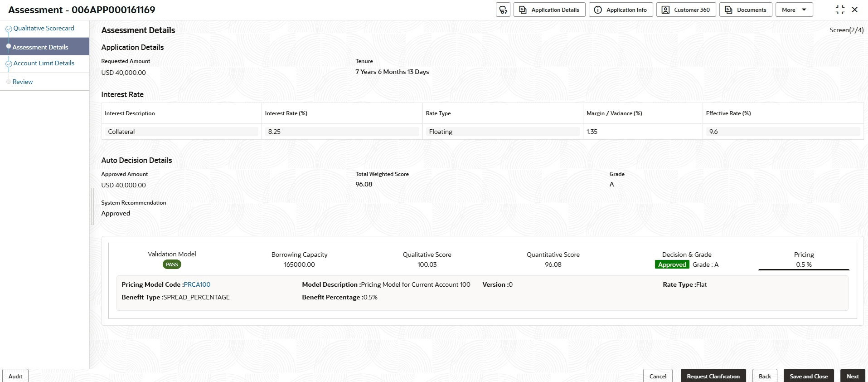The height and width of the screenshot is (382, 868).
Task: Click the Request Clarification button
Action: point(713,376)
